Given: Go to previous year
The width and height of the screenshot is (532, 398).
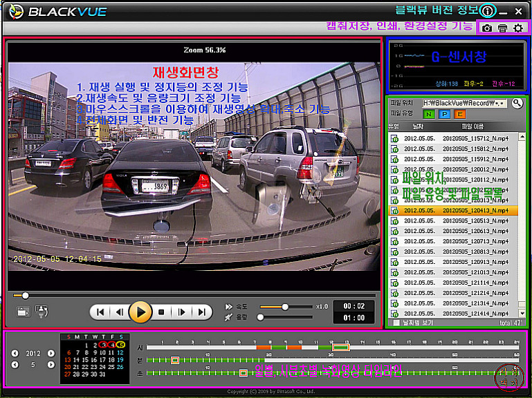Looking at the screenshot, I should (15, 353).
